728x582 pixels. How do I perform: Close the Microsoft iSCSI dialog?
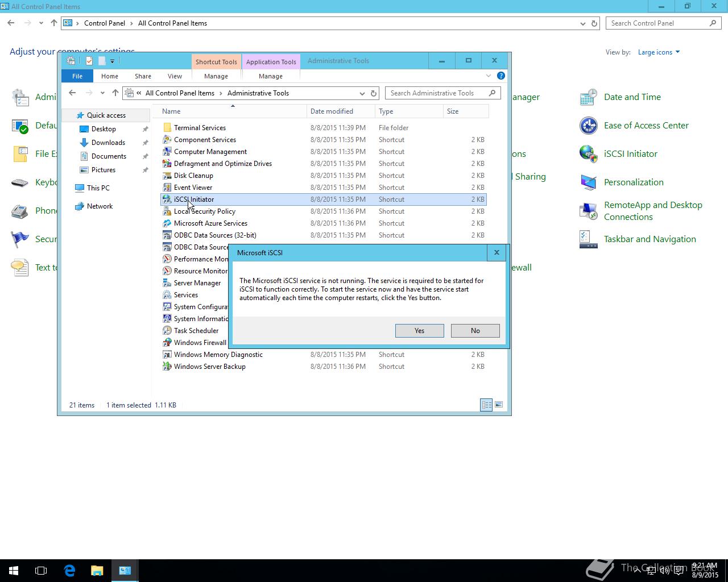pyautogui.click(x=497, y=252)
